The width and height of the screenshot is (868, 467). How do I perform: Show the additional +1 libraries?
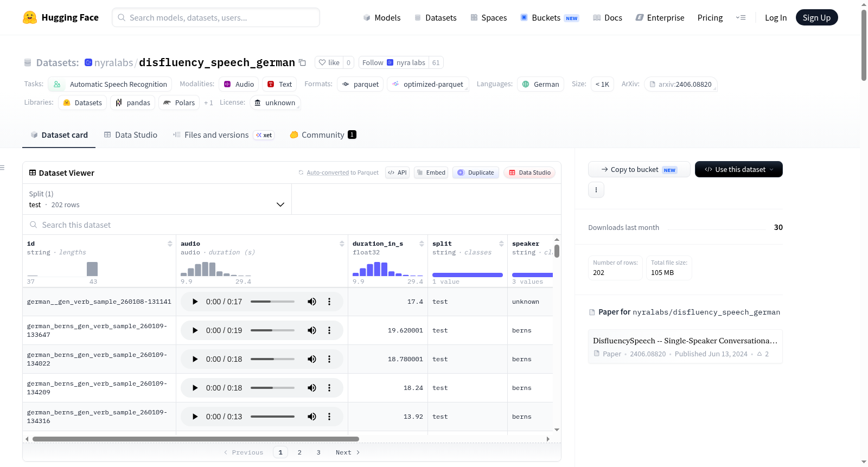pyautogui.click(x=208, y=103)
